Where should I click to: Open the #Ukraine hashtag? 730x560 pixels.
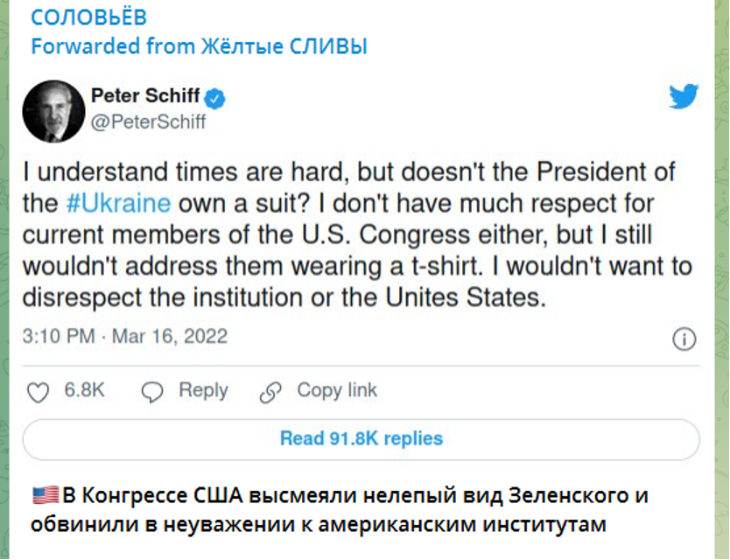tap(119, 203)
